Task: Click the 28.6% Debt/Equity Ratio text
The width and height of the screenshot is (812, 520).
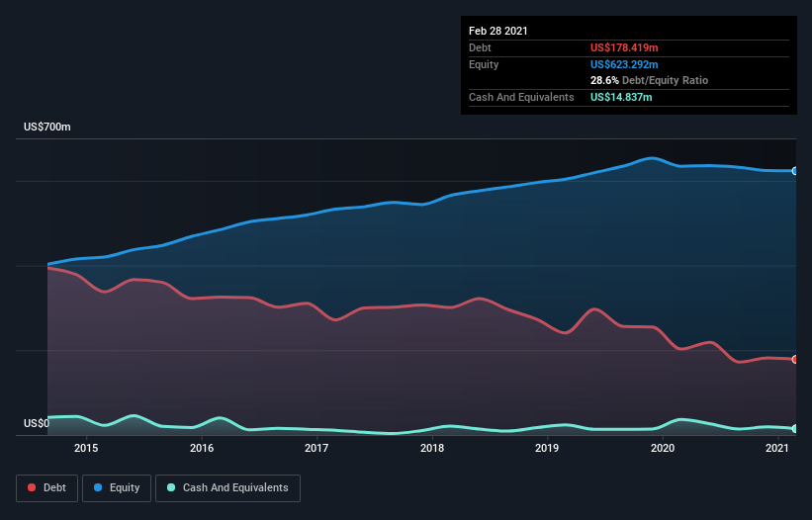Action: [x=649, y=80]
